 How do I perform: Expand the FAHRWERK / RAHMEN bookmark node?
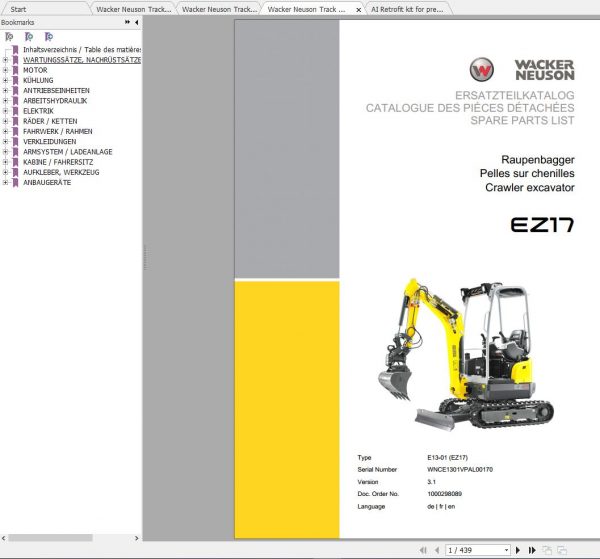click(5, 131)
